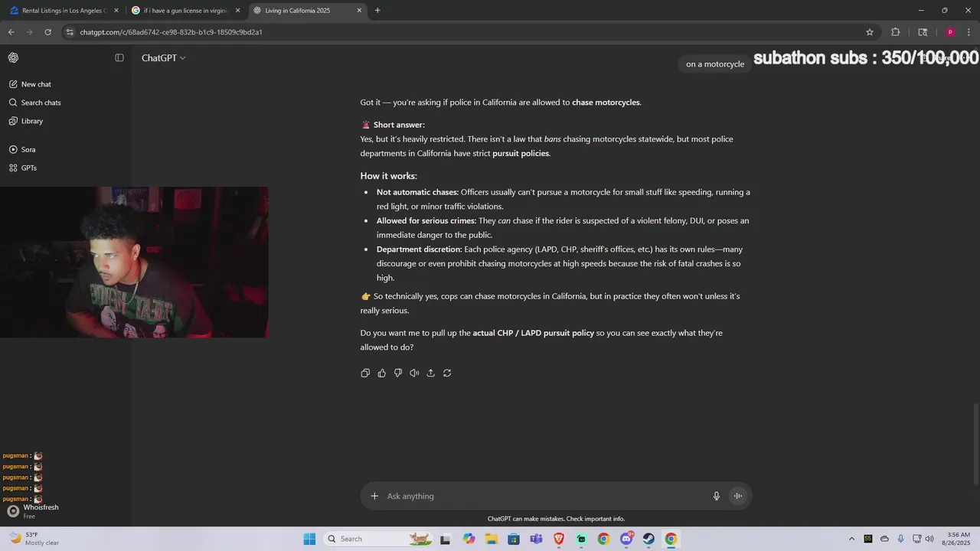Open Brave browser from the taskbar
980x551 pixels.
click(559, 539)
